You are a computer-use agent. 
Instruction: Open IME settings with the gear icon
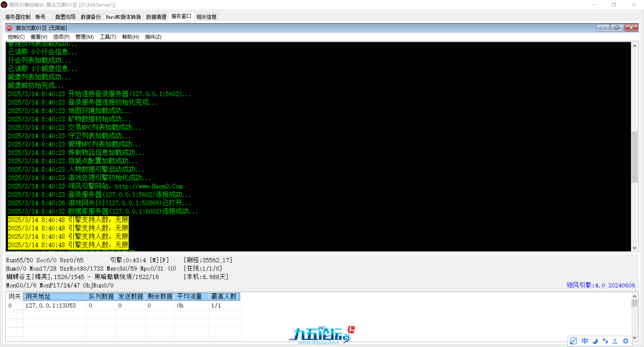point(626,341)
